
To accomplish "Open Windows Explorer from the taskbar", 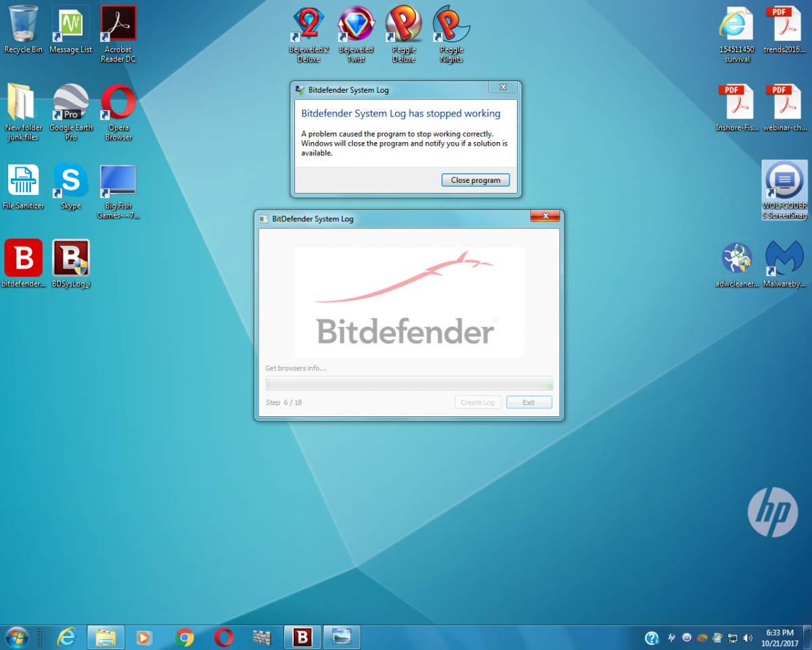I will [x=106, y=637].
